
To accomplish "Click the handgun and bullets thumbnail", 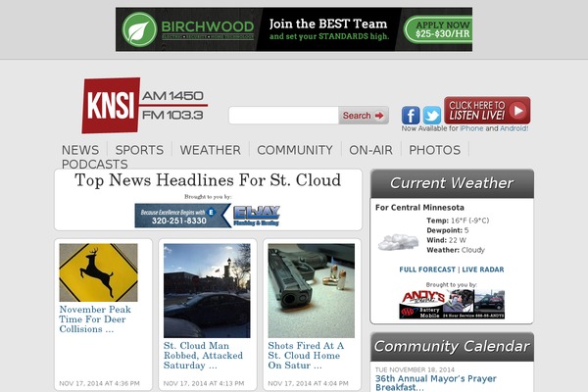I will point(312,291).
